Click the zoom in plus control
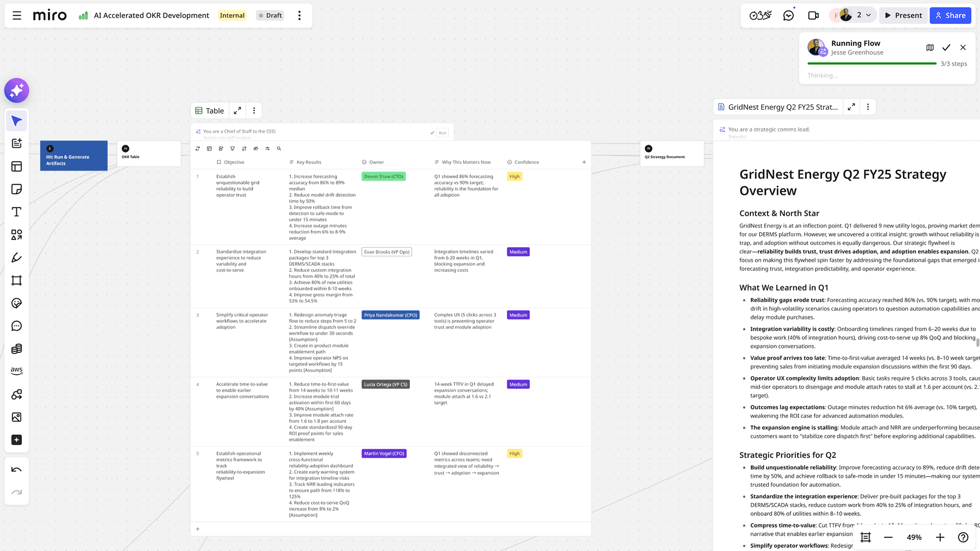This screenshot has width=980, height=551. click(940, 537)
